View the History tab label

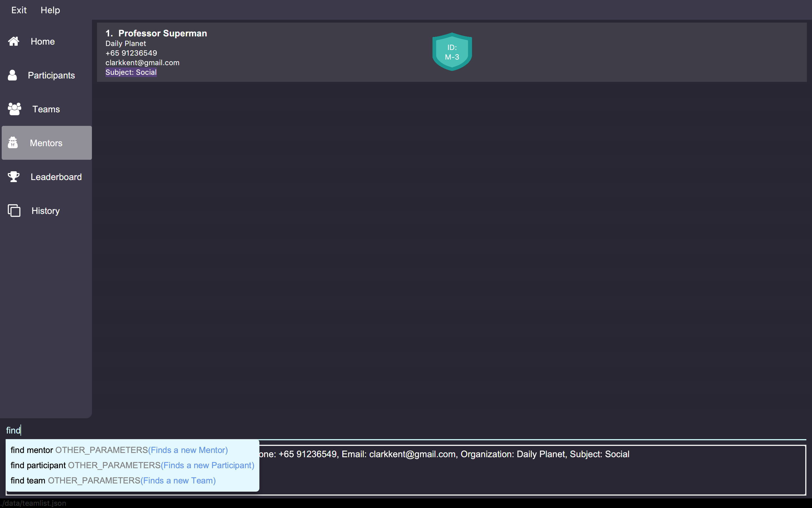(46, 211)
